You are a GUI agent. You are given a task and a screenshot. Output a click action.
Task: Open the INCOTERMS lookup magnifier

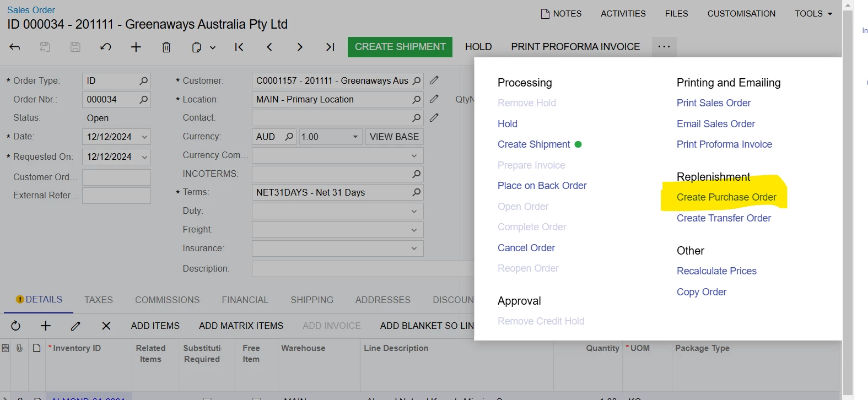pos(417,174)
